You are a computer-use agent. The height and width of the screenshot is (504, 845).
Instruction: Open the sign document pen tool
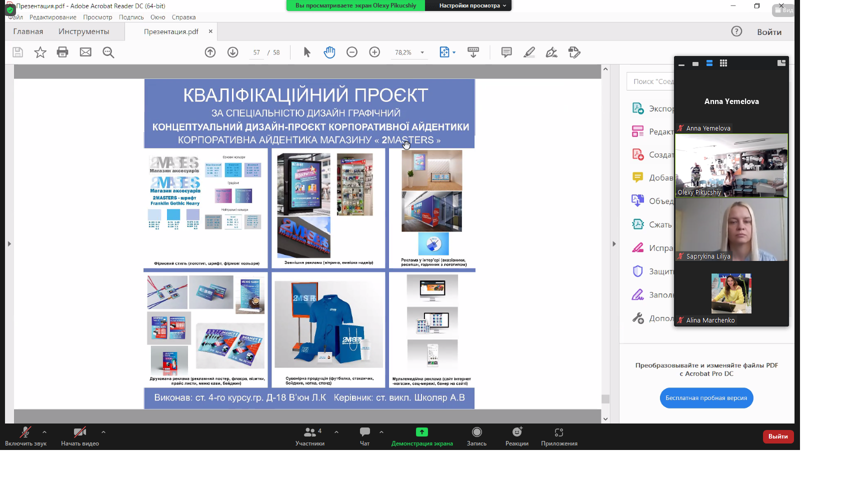(x=551, y=52)
